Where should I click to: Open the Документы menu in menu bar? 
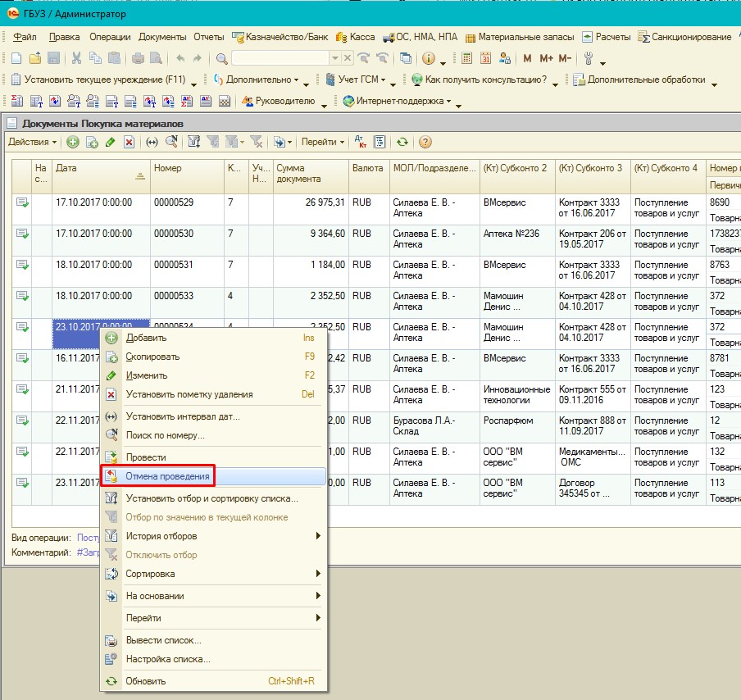click(x=162, y=37)
